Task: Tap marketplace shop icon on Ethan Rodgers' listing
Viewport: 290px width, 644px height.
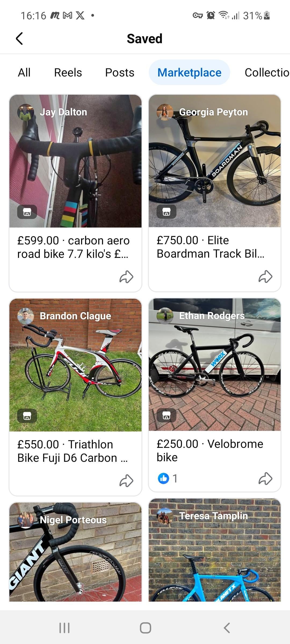Action: 166,415
